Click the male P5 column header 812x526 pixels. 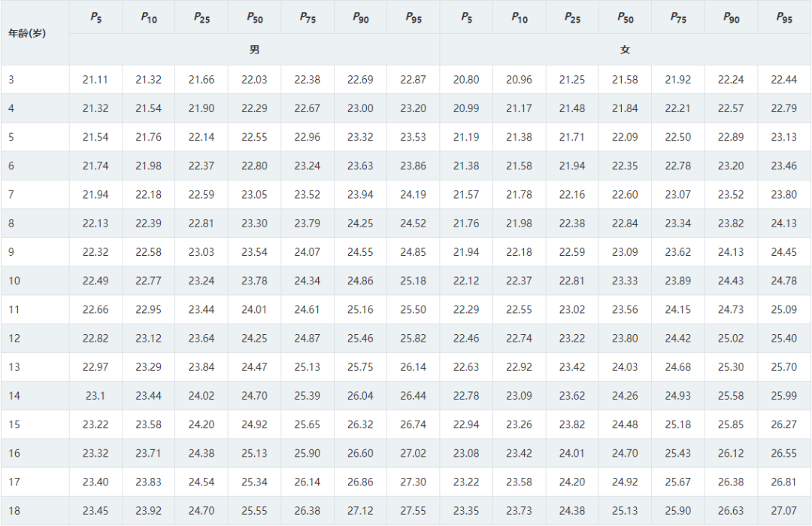(95, 17)
